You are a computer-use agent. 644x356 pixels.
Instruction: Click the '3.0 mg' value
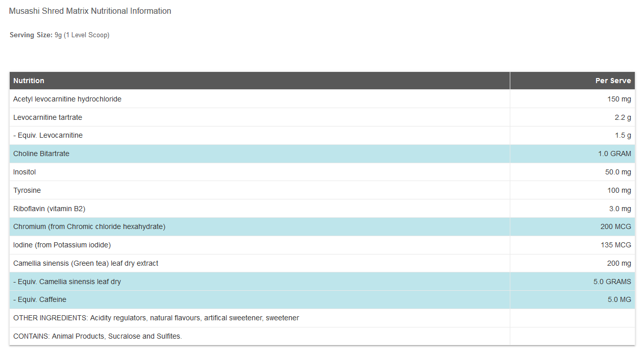(x=620, y=209)
